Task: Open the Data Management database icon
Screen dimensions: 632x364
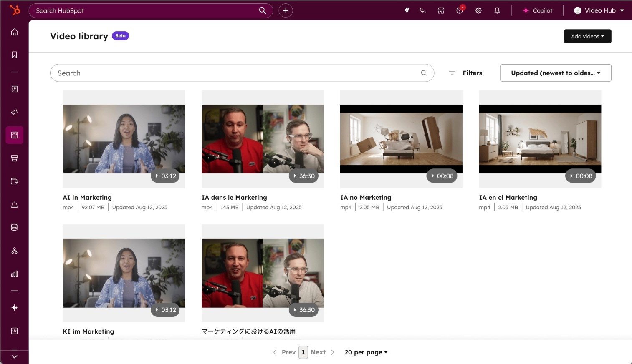Action: (x=14, y=227)
